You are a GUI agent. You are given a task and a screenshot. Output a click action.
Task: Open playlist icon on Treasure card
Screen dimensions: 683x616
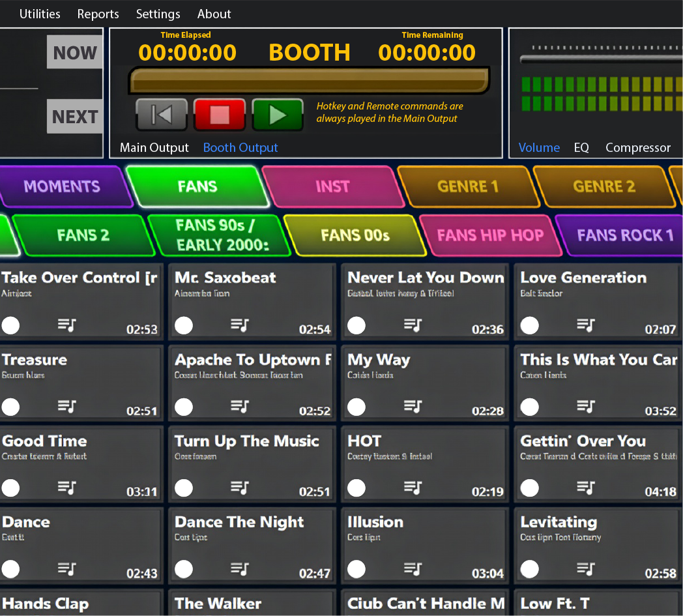pos(66,407)
